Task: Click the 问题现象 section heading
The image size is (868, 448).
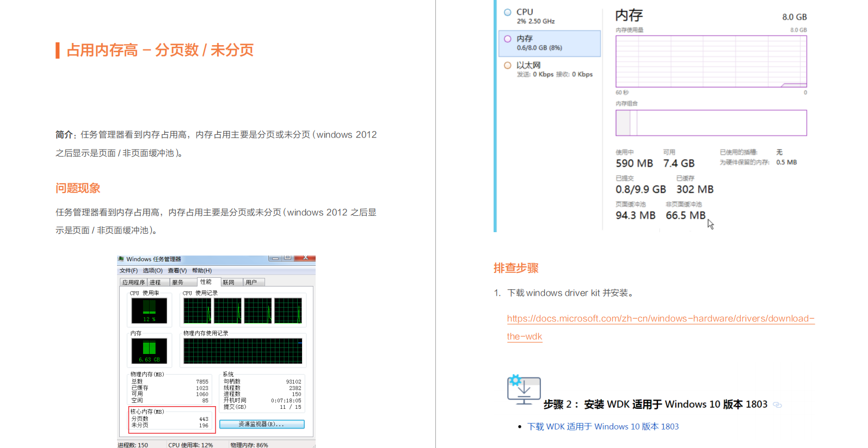Action: coord(78,188)
